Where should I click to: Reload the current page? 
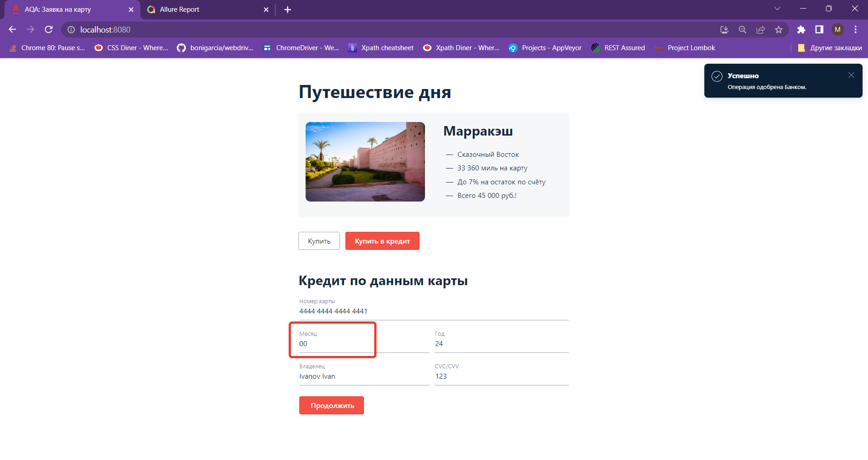pyautogui.click(x=48, y=29)
